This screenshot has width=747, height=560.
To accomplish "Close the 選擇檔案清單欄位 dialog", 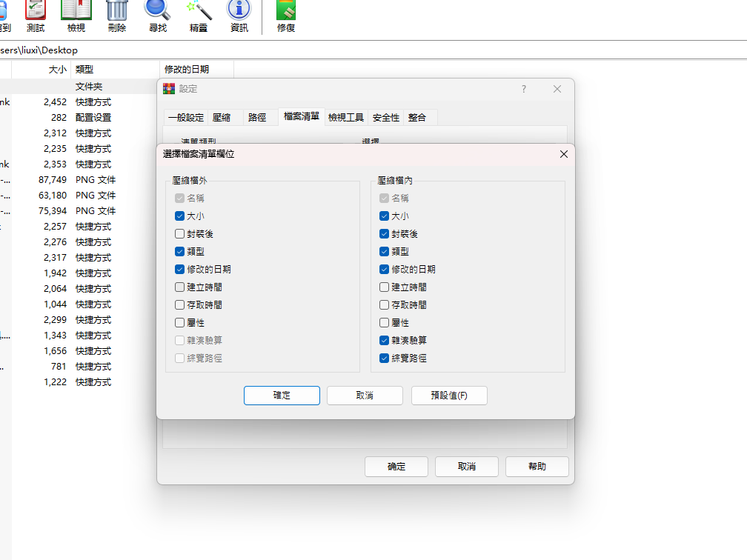I will coord(563,154).
